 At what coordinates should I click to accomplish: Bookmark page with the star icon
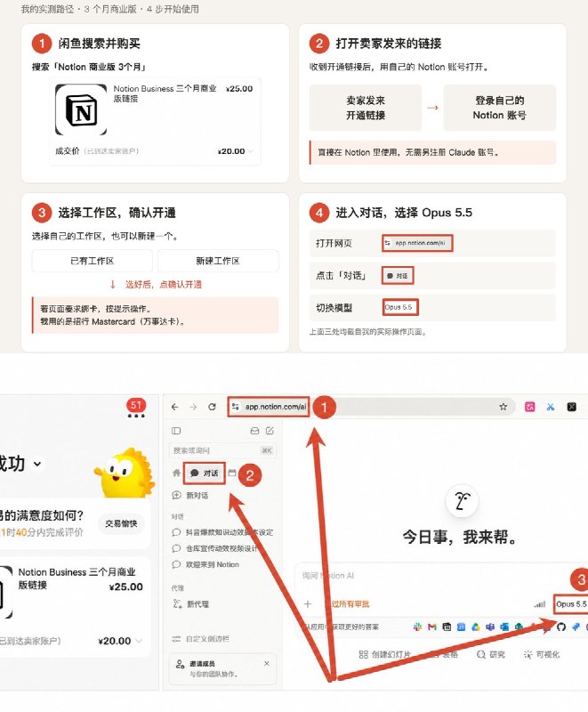click(503, 407)
